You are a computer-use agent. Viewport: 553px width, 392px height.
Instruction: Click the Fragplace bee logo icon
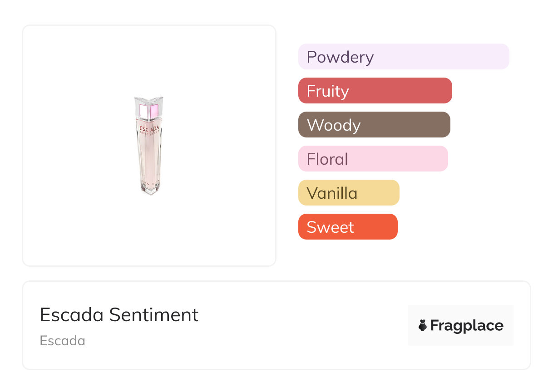tap(423, 325)
